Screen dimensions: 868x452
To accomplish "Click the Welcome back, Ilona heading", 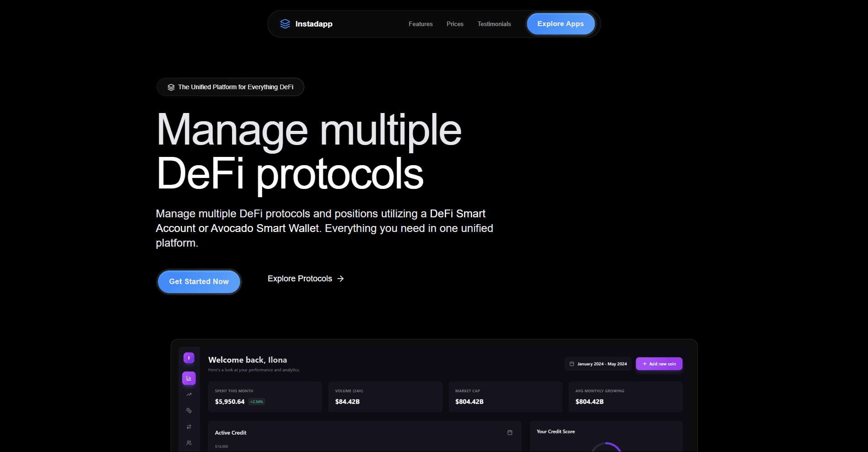I will point(248,360).
